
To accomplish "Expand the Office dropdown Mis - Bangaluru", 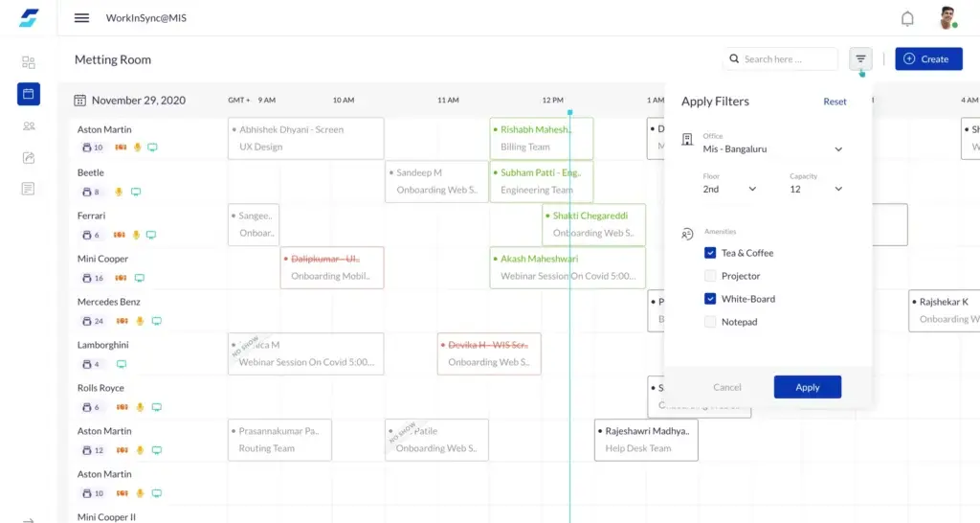I will pyautogui.click(x=772, y=148).
